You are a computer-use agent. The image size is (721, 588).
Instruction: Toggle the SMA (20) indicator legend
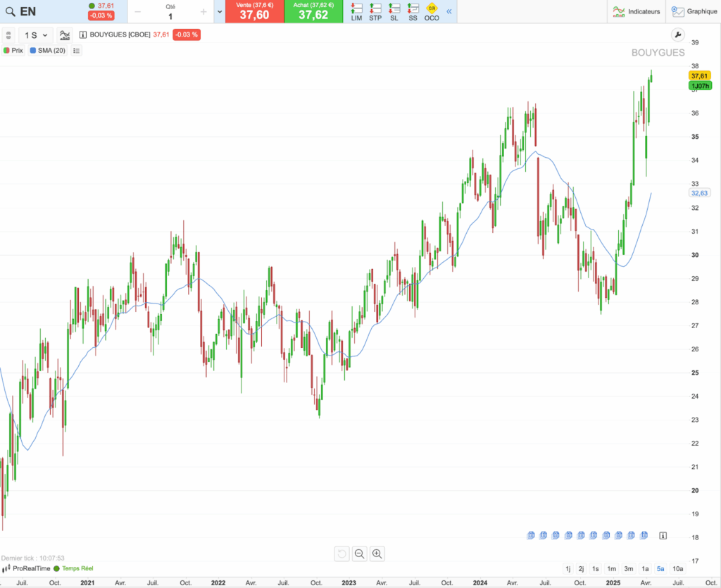48,51
